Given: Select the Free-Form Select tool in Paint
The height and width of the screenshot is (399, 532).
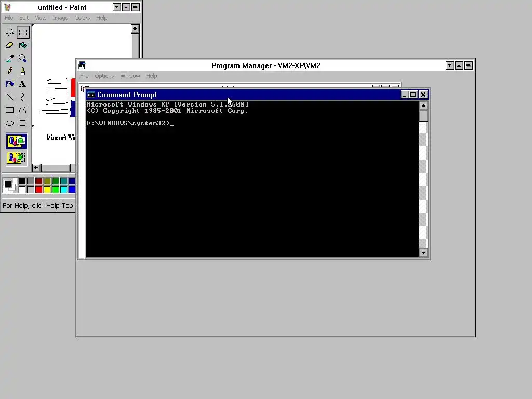Looking at the screenshot, I should tap(9, 32).
